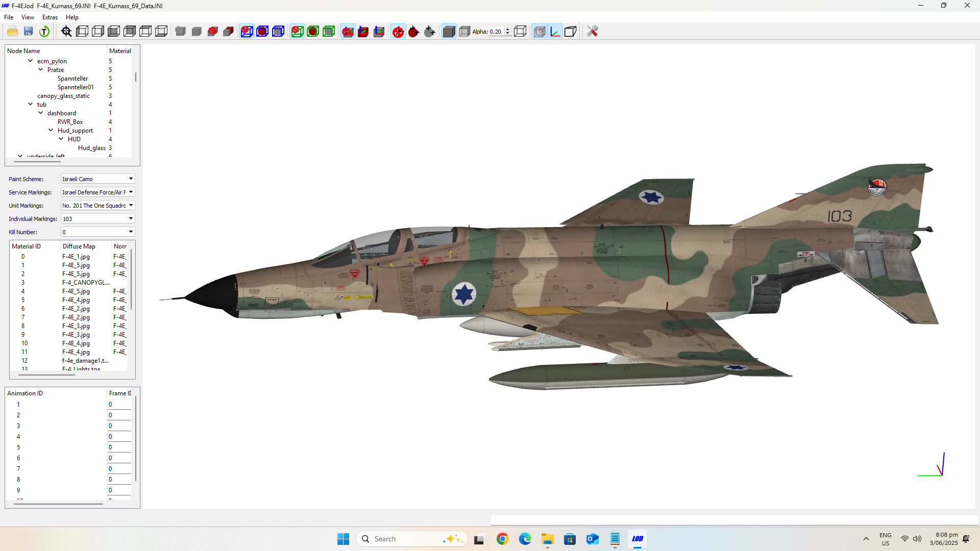Click the Frame ID field for animation 1
Viewport: 980px width, 551px height.
(118, 405)
